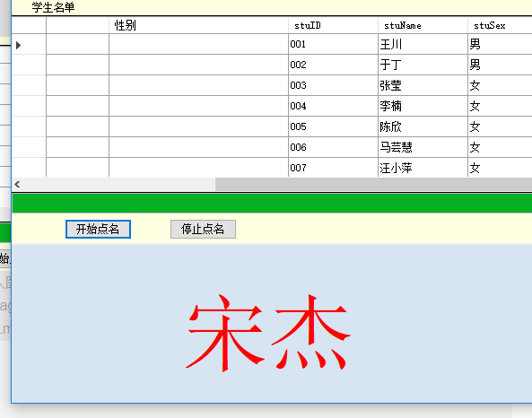Select the name cell 汪小萍
The height and width of the screenshot is (418, 532).
pos(423,167)
